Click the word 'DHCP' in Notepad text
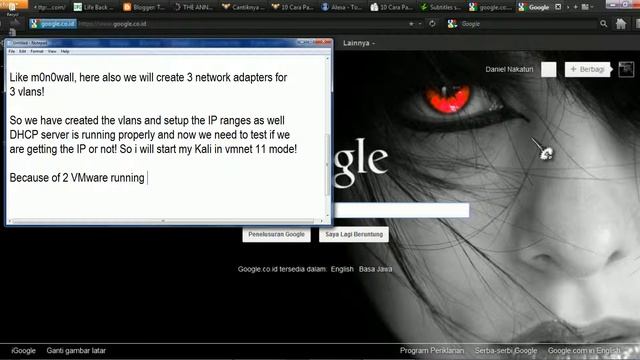Screen dimensions: 640x360 [24, 135]
